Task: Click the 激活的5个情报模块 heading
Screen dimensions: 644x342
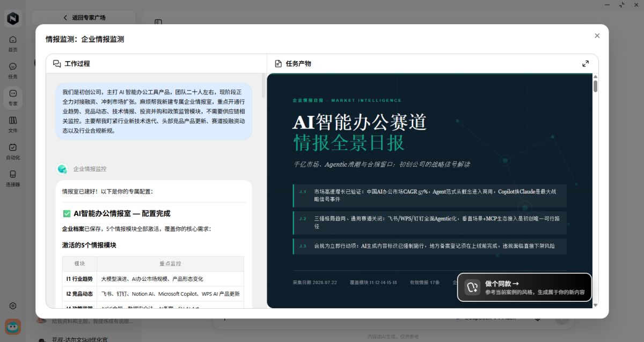Action: tap(89, 245)
